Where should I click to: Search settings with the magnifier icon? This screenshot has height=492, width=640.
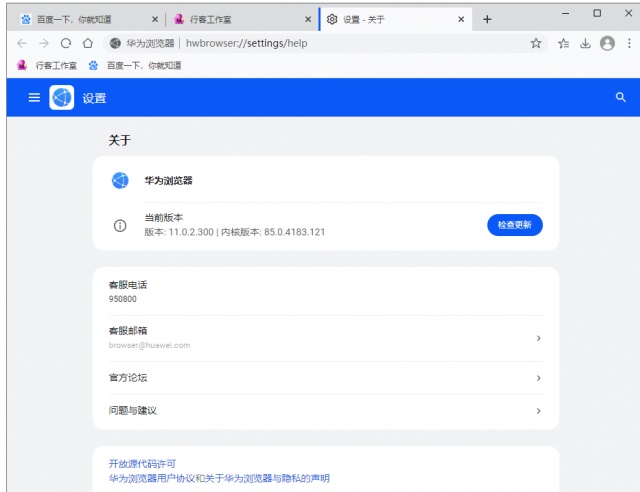(x=620, y=97)
